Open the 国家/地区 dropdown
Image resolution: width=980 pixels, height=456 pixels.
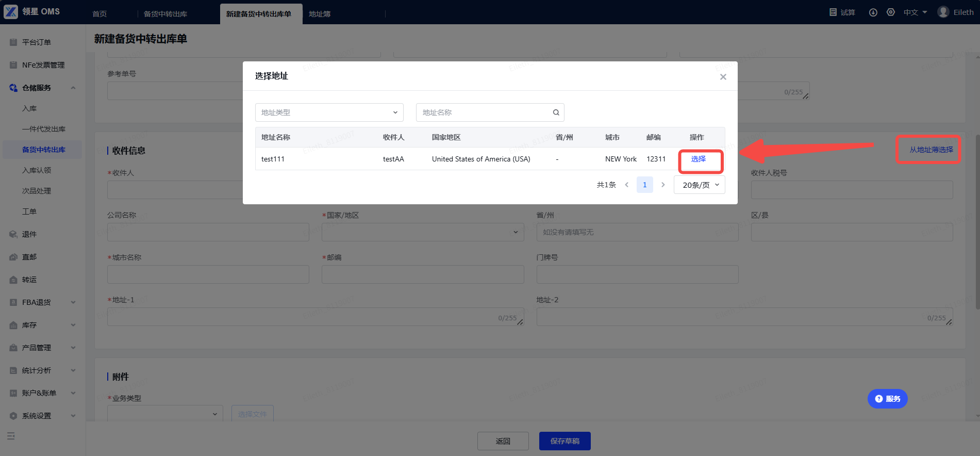pyautogui.click(x=423, y=232)
